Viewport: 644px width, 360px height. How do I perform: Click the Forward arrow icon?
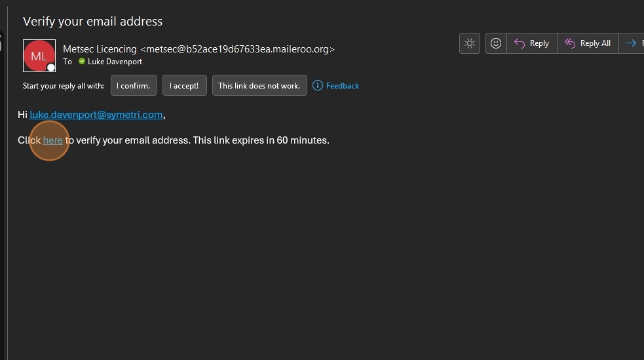(x=631, y=43)
